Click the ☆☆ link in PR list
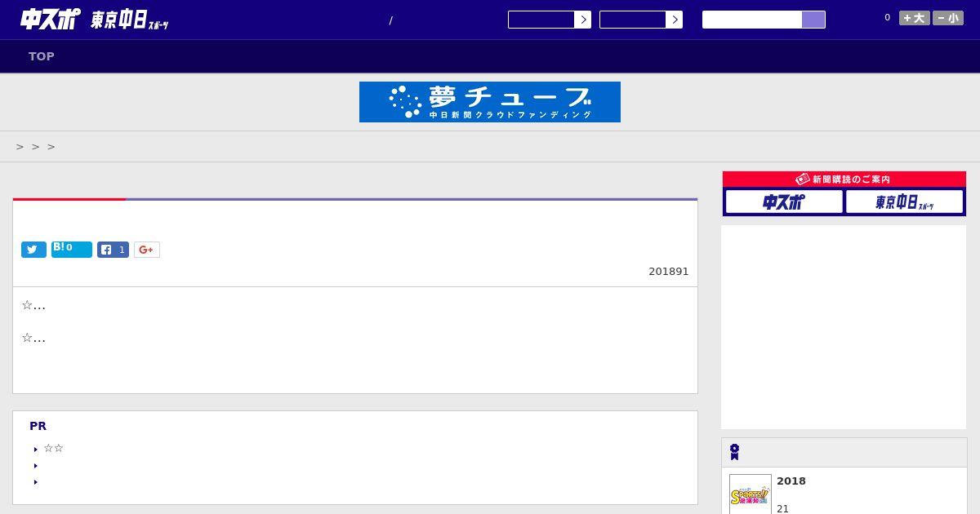Screen dimensions: 980x514 53,448
